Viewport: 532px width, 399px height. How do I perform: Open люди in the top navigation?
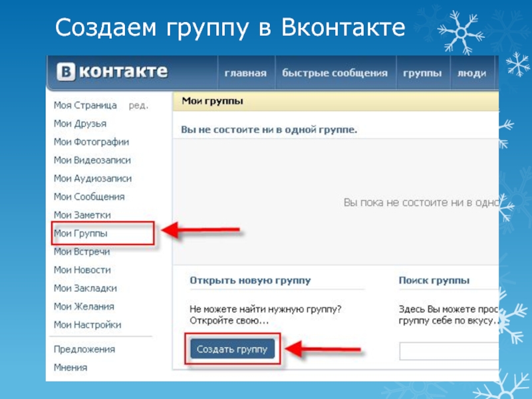[471, 73]
